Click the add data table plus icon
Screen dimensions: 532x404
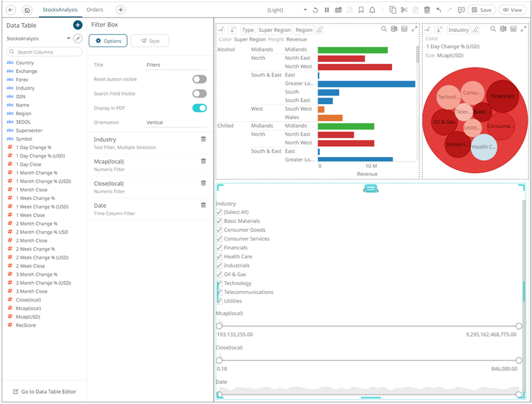[x=78, y=25]
